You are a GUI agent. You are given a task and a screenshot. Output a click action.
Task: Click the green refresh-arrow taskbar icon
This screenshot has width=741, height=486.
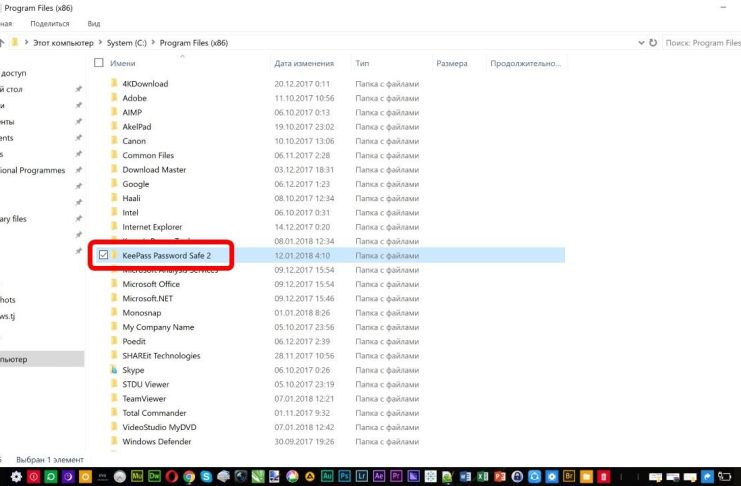coord(51,477)
